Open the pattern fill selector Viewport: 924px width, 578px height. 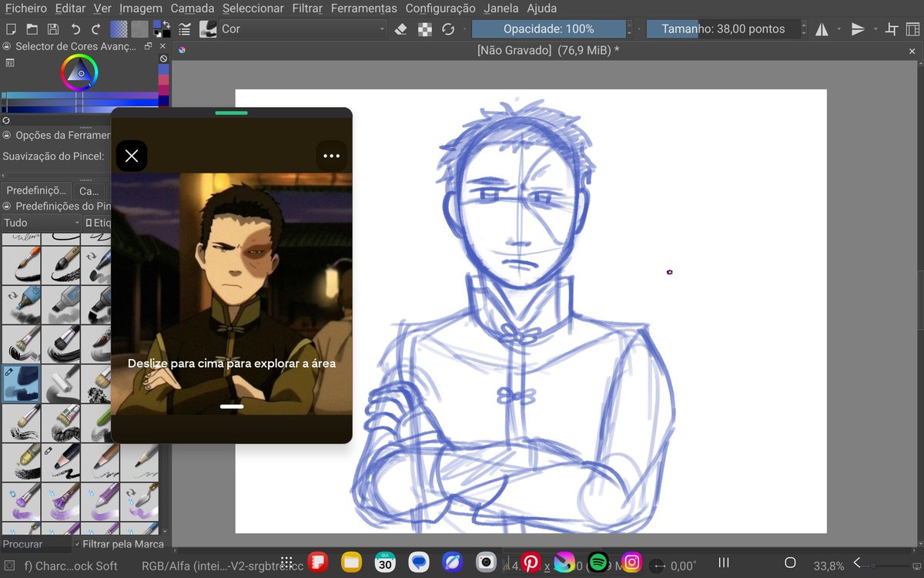[x=139, y=29]
